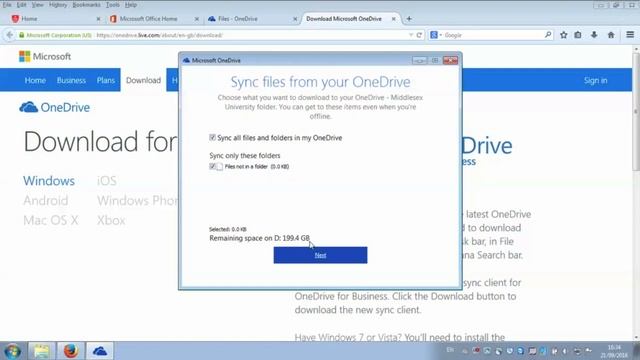Open the History menu
This screenshot has height=360, width=640.
[58, 5]
